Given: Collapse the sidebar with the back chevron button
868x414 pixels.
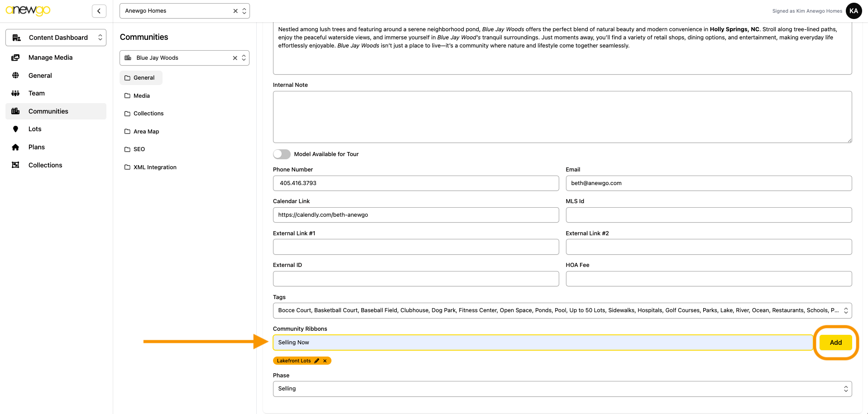Looking at the screenshot, I should [99, 11].
